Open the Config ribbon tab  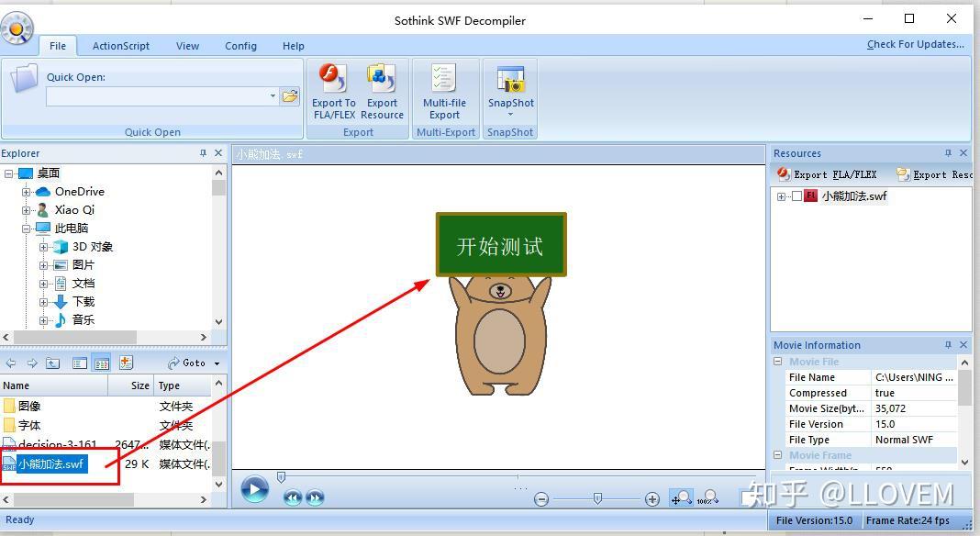240,46
